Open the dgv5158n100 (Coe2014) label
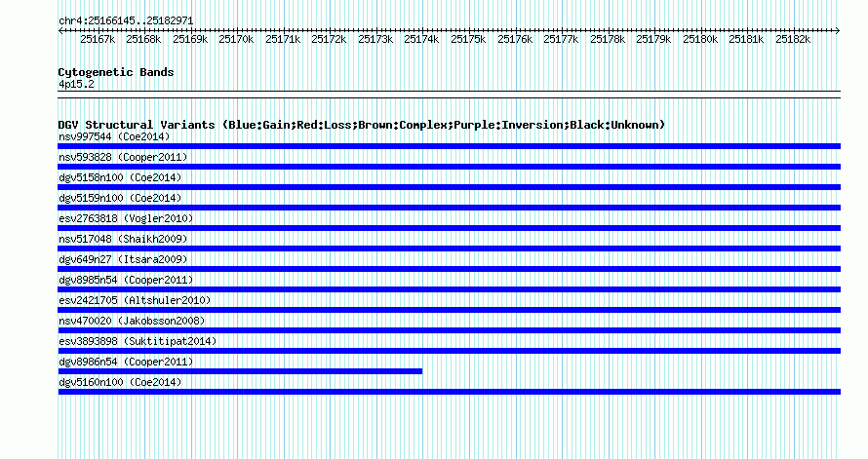 click(x=120, y=177)
